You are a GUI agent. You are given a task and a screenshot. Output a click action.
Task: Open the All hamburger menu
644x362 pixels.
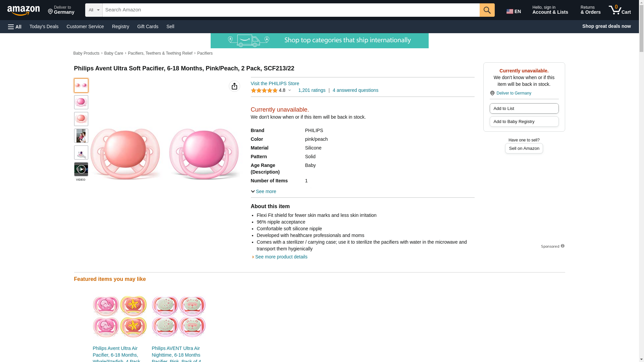(15, 26)
